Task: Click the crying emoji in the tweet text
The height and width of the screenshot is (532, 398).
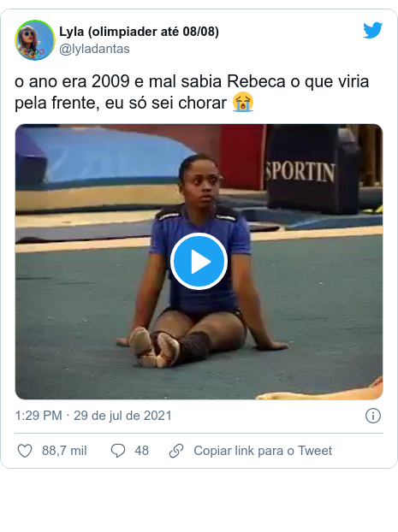Action: (243, 102)
